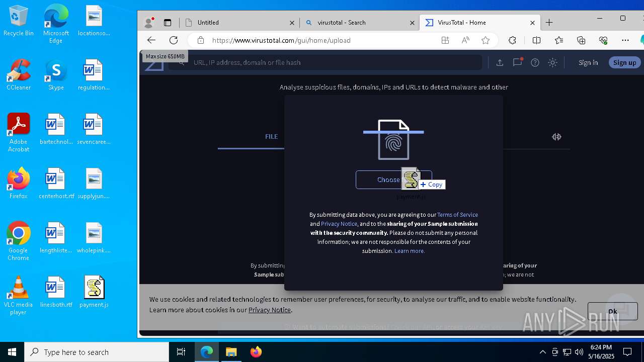Click the browser address bar URL

pos(281,40)
